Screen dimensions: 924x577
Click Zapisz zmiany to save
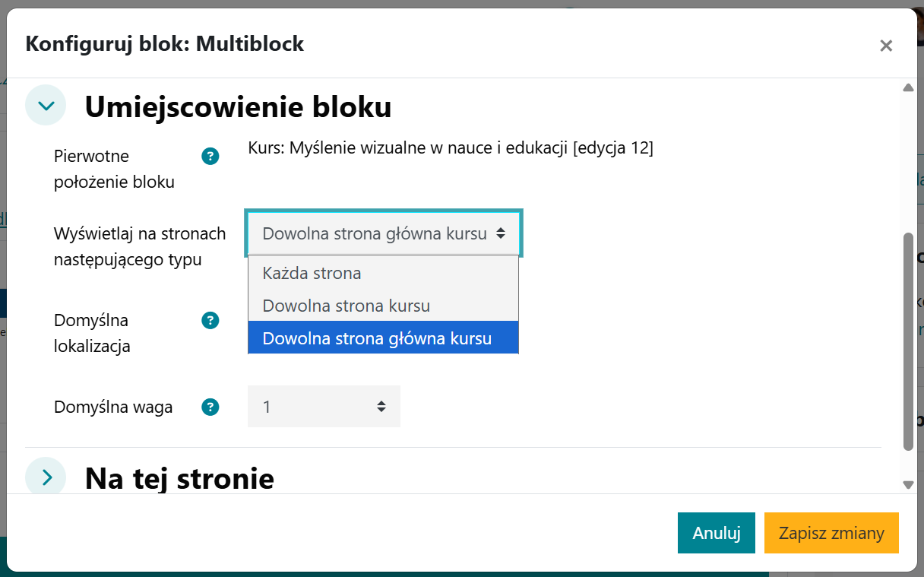831,533
